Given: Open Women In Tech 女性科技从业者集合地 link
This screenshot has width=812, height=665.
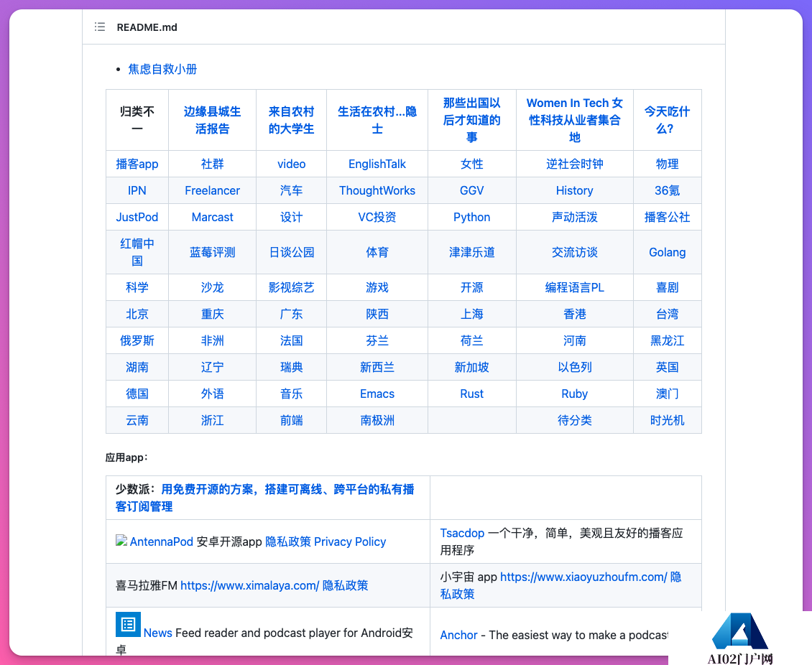Looking at the screenshot, I should pos(575,120).
